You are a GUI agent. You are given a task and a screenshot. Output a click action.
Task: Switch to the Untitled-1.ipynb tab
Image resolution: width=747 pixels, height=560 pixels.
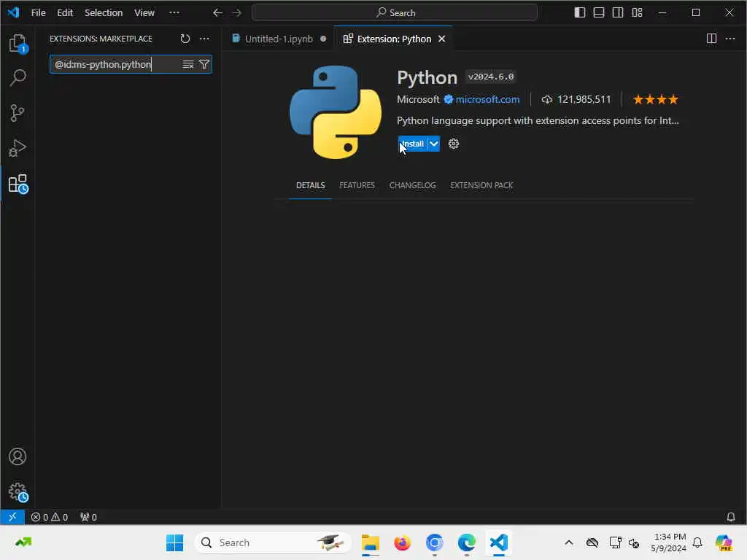(279, 39)
